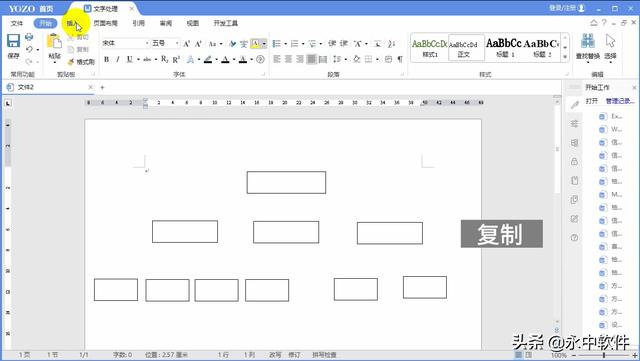Click the Save icon in ribbon
640x361 pixels.
pos(13,41)
